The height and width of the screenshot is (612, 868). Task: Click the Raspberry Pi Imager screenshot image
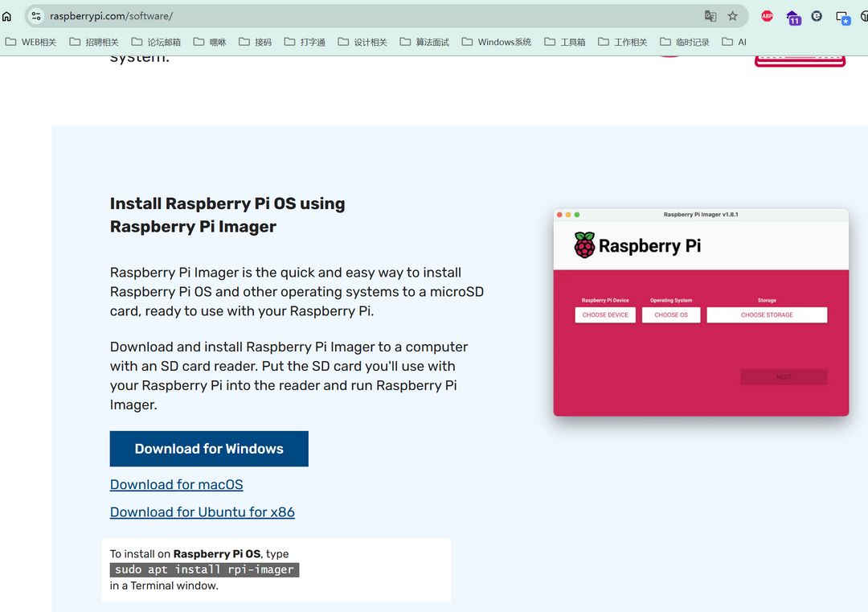point(701,312)
